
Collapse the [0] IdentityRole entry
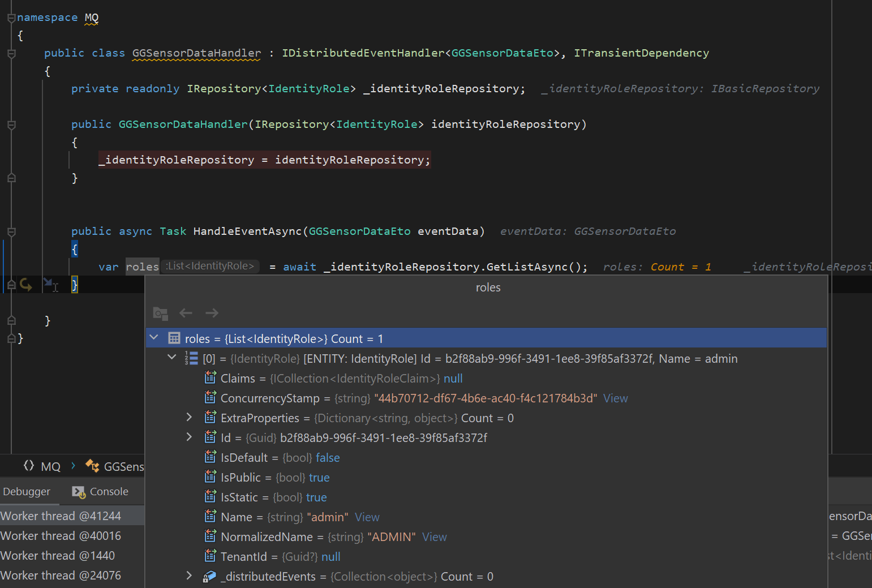point(172,358)
